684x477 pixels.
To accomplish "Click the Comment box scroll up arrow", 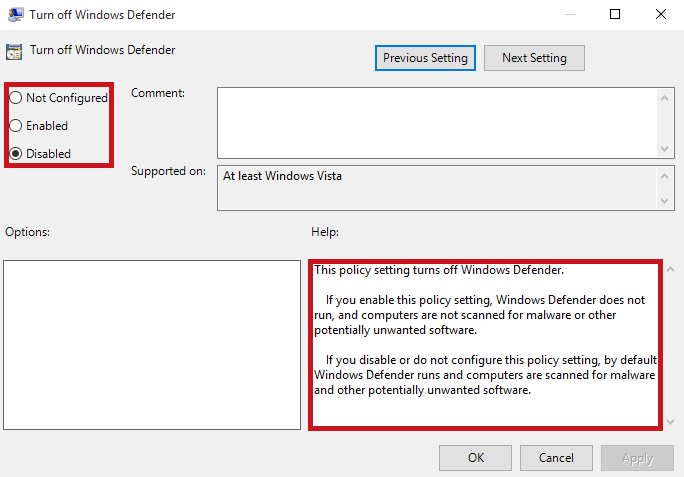I will tap(666, 96).
